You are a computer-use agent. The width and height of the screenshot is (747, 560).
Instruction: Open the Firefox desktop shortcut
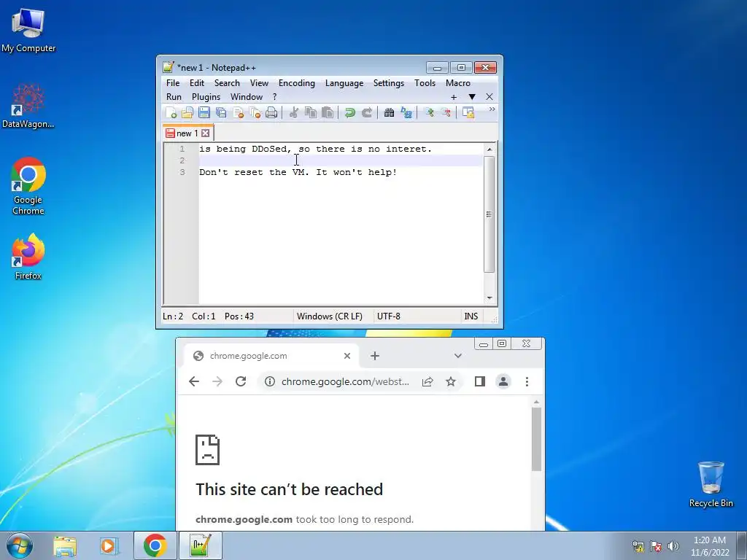pyautogui.click(x=28, y=256)
